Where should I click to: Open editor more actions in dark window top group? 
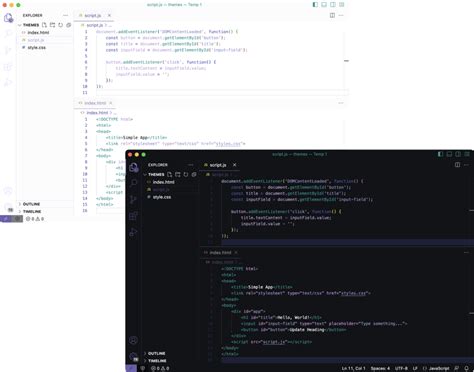pyautogui.click(x=466, y=165)
